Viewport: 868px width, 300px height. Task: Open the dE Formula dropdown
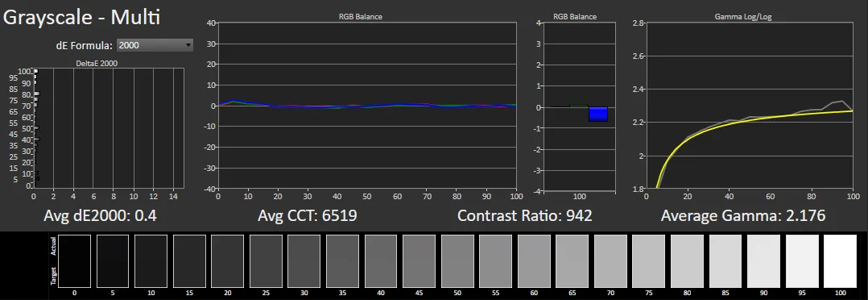pos(155,45)
